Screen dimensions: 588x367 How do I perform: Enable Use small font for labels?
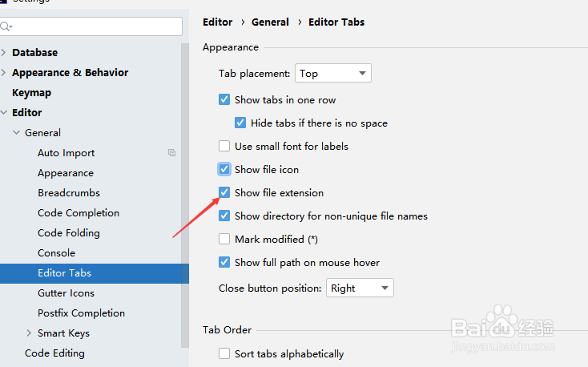(224, 147)
